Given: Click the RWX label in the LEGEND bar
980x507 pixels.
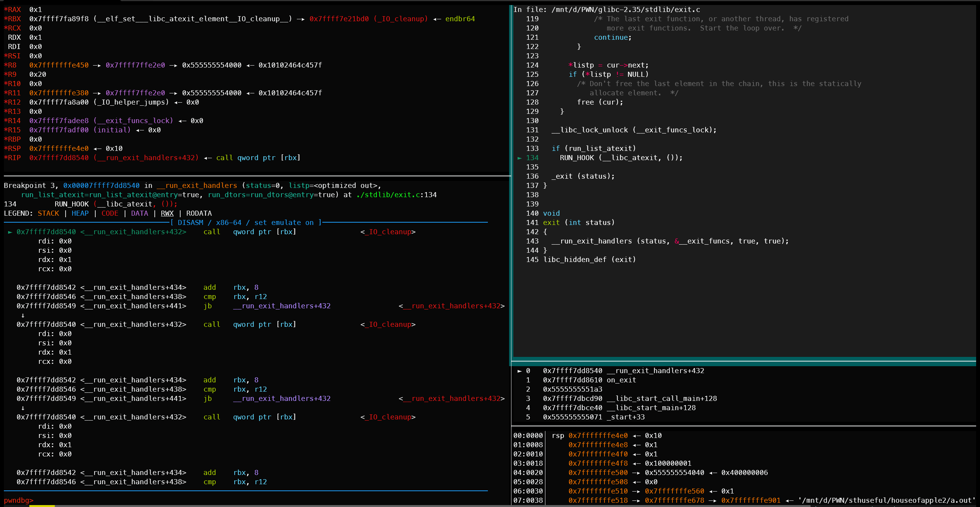Looking at the screenshot, I should tap(167, 213).
